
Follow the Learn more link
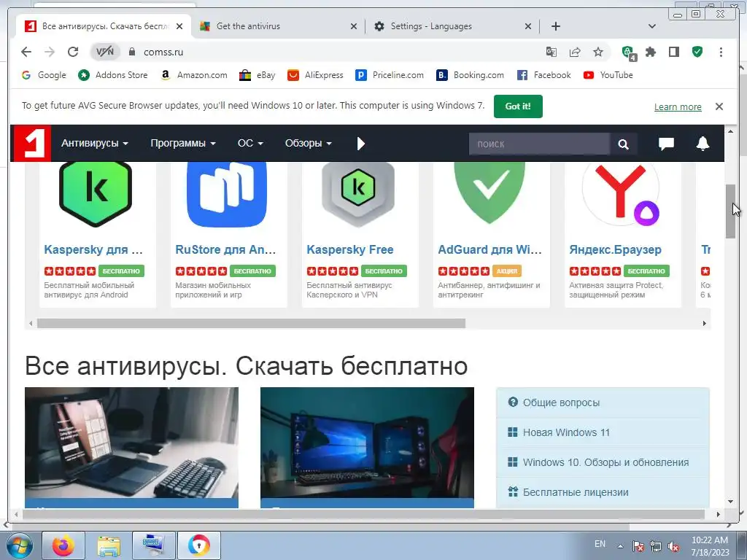[x=678, y=106]
